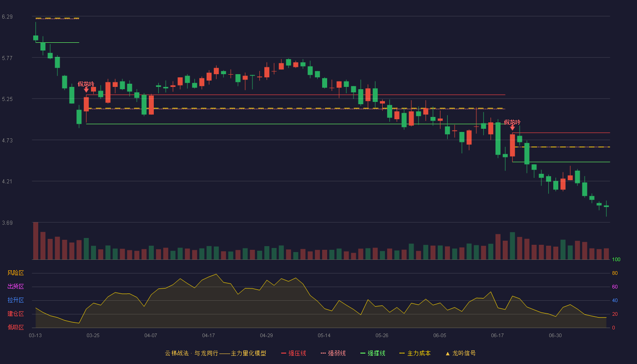Select the 出货区 indicator zone label

pos(15,287)
